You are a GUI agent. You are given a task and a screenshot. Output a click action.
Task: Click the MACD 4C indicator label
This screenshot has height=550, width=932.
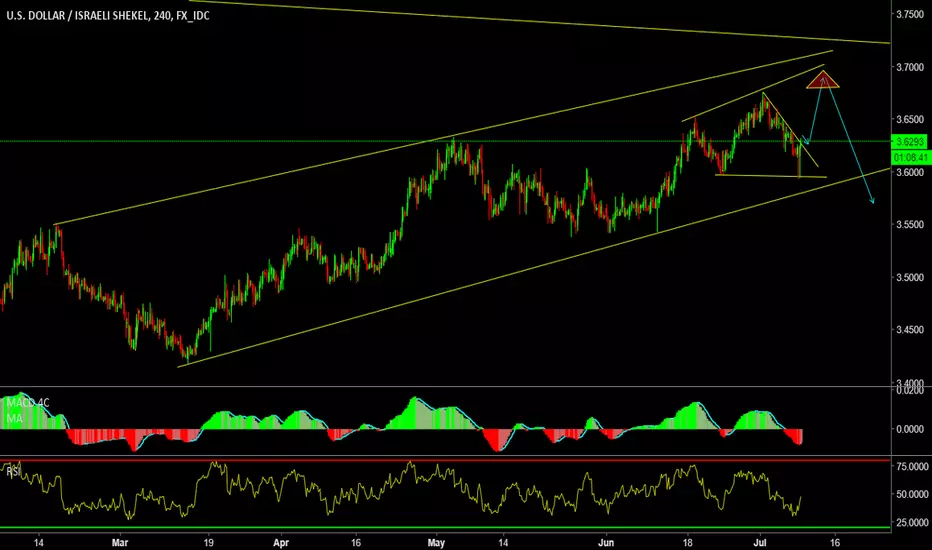[28, 403]
